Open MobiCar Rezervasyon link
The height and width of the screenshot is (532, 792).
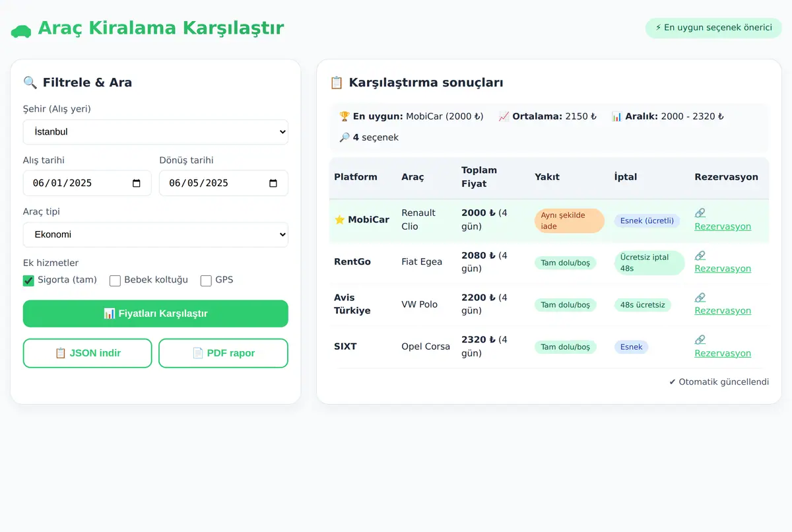click(723, 226)
